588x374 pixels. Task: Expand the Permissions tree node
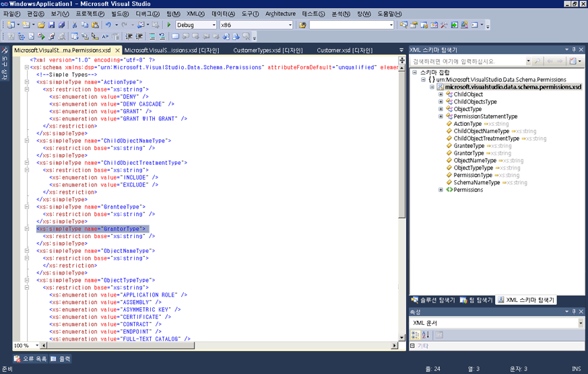pyautogui.click(x=441, y=190)
